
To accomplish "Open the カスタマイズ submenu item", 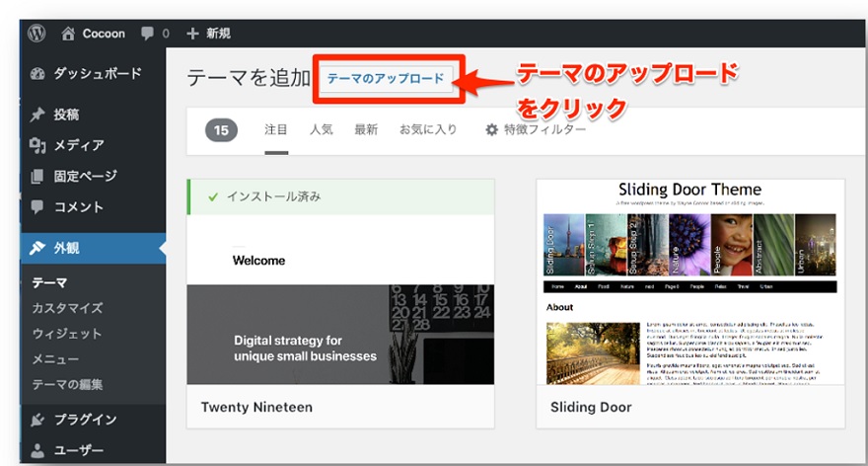I will [x=67, y=308].
